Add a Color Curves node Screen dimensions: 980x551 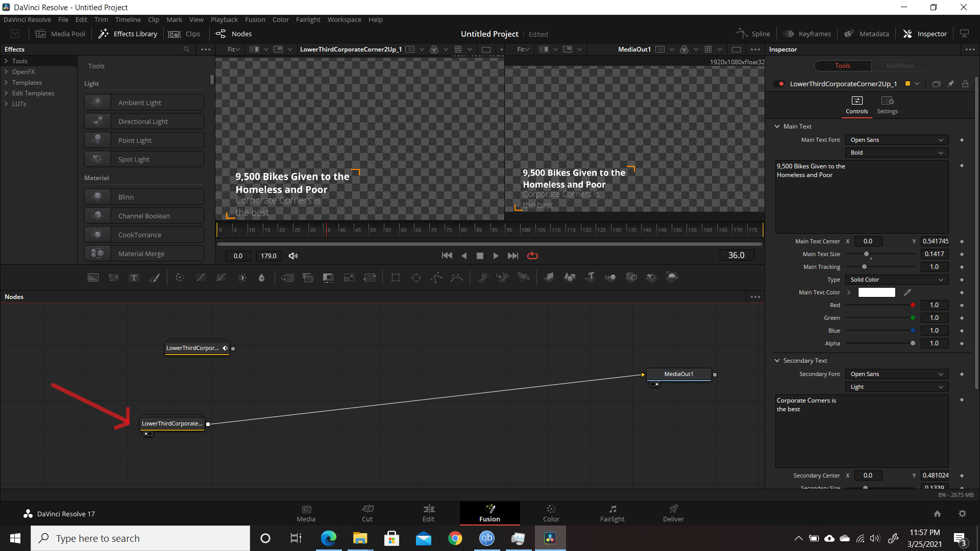click(x=201, y=278)
